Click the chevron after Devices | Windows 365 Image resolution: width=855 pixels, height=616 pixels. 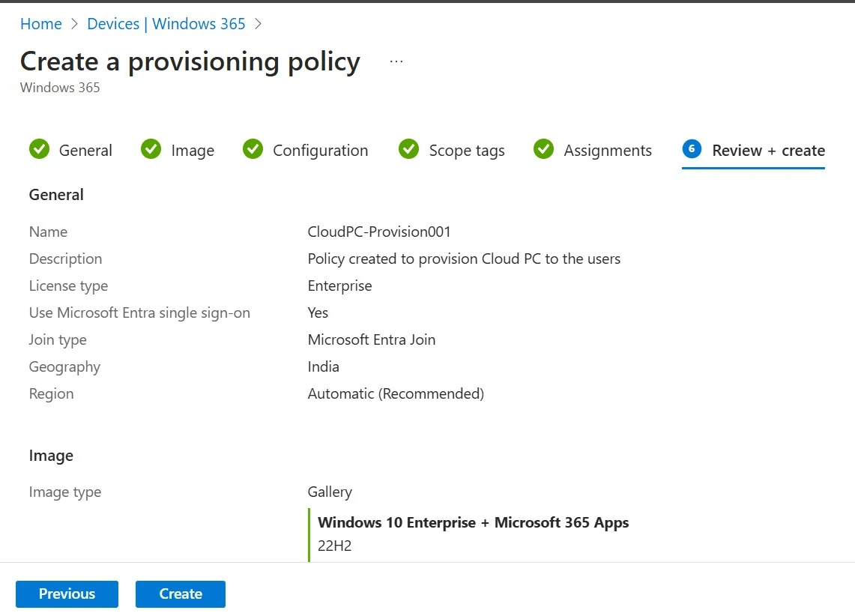tap(259, 24)
